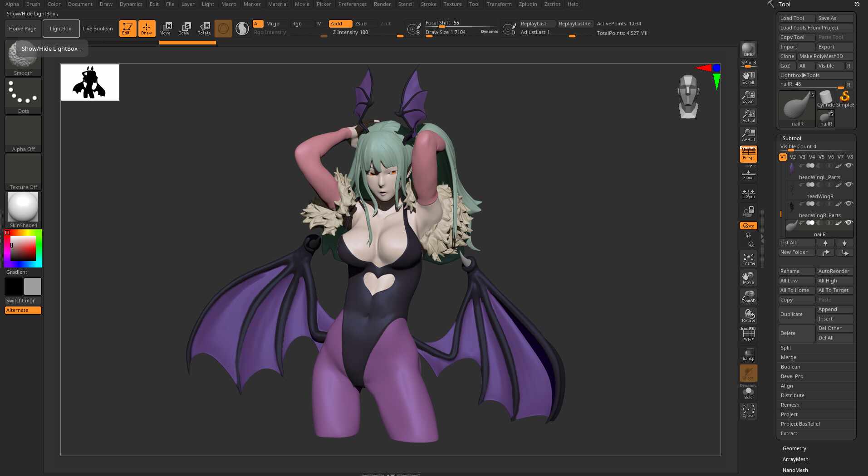Open the Zplugin menu

point(528,4)
